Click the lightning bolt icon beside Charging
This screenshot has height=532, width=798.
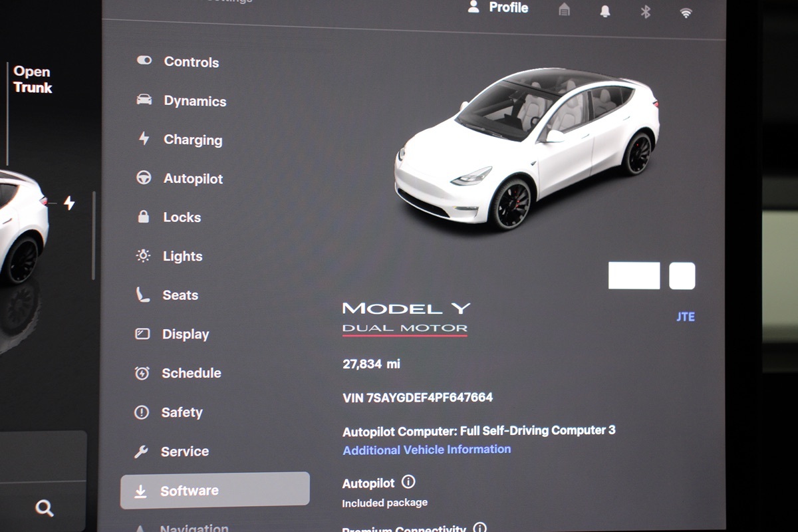[144, 138]
